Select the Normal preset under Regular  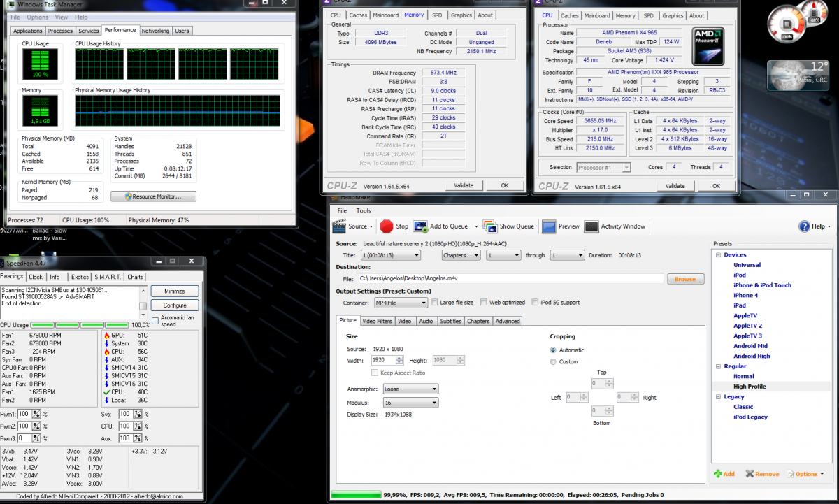coord(744,376)
